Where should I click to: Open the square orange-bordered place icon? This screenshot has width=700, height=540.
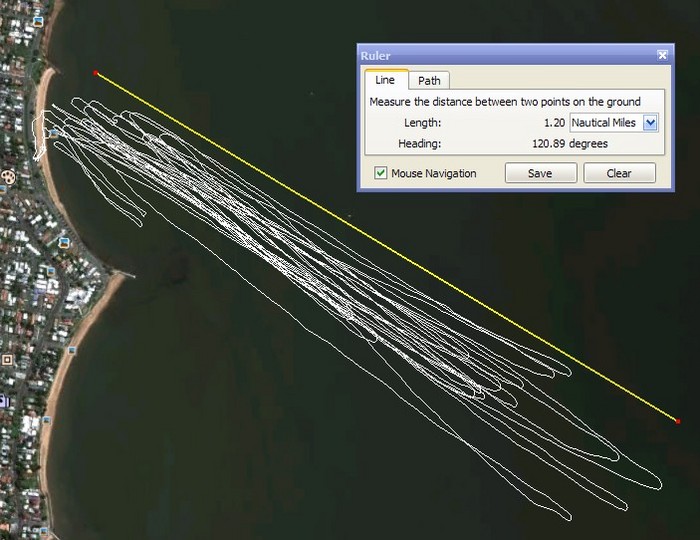(7, 358)
